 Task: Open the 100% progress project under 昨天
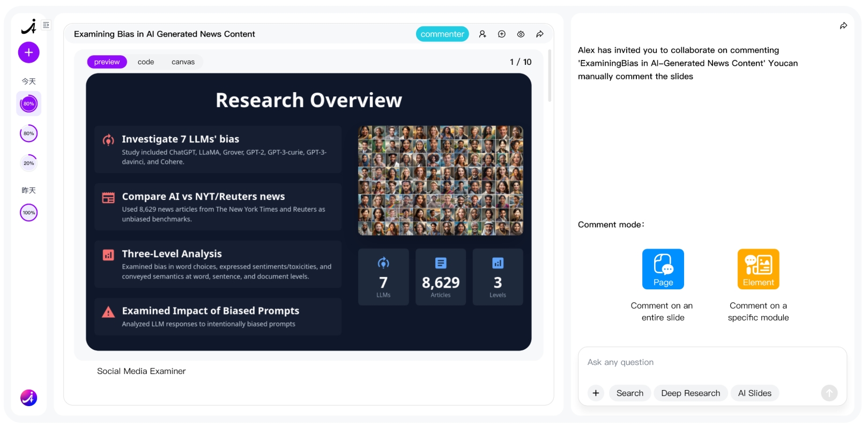[29, 213]
